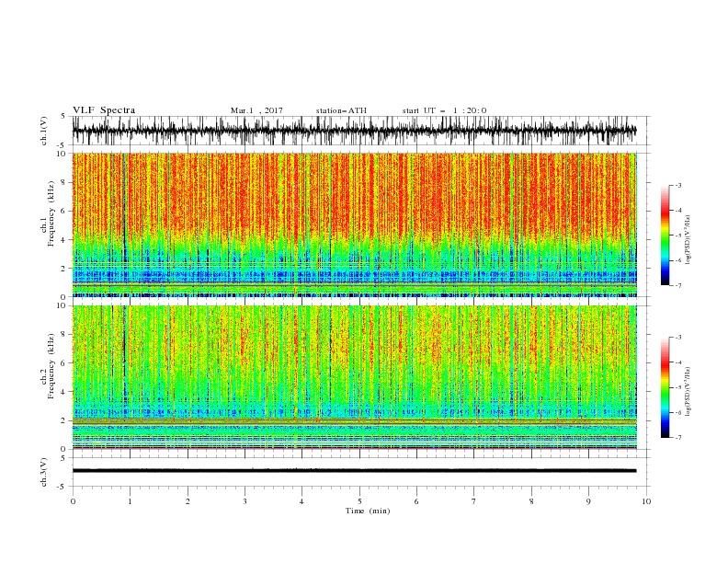Click the ch.1 red-orange spectrogram panel
This screenshot has height=563, width=728.
pos(354,224)
